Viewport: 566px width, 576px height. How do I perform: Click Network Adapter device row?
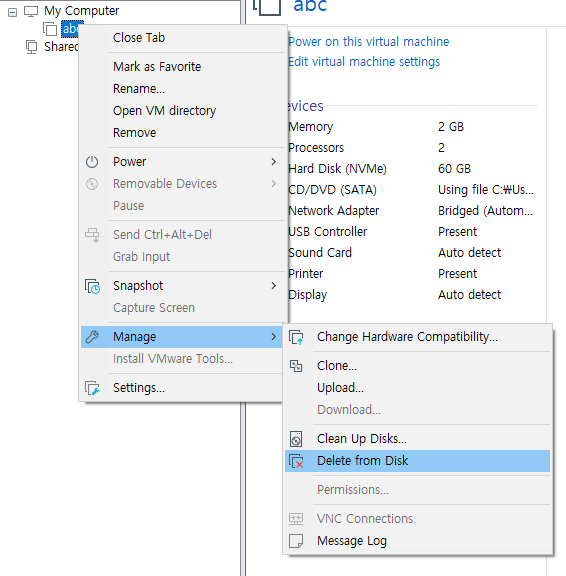413,210
